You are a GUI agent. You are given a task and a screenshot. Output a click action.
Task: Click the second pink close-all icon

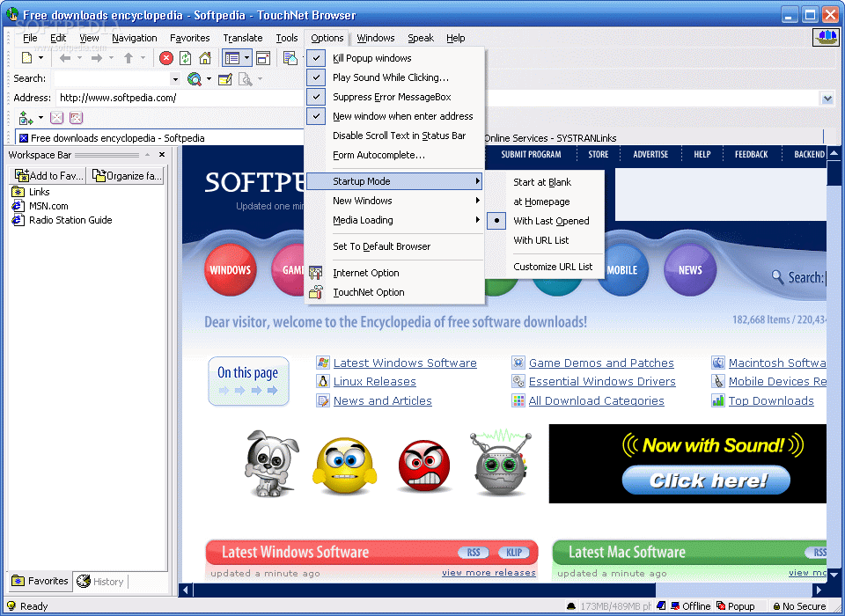[x=76, y=118]
